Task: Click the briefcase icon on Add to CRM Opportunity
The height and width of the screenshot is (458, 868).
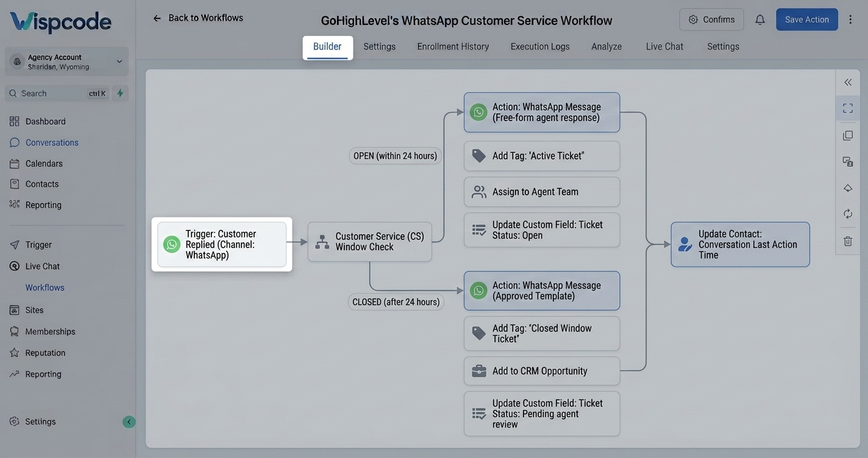Action: click(479, 371)
